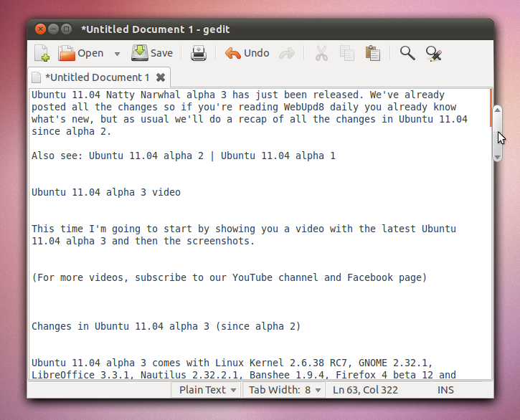The height and width of the screenshot is (420, 520).
Task: Click the Save disk icon
Action: coord(140,53)
